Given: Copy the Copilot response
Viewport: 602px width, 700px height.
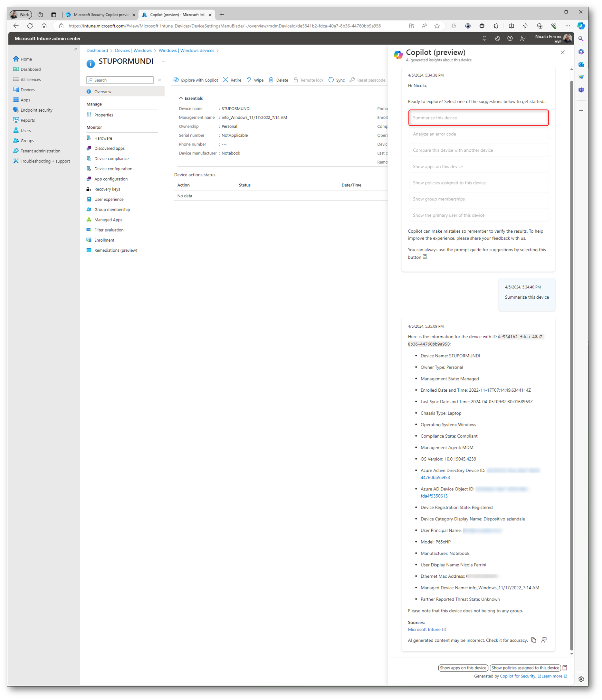Looking at the screenshot, I should click(x=534, y=640).
